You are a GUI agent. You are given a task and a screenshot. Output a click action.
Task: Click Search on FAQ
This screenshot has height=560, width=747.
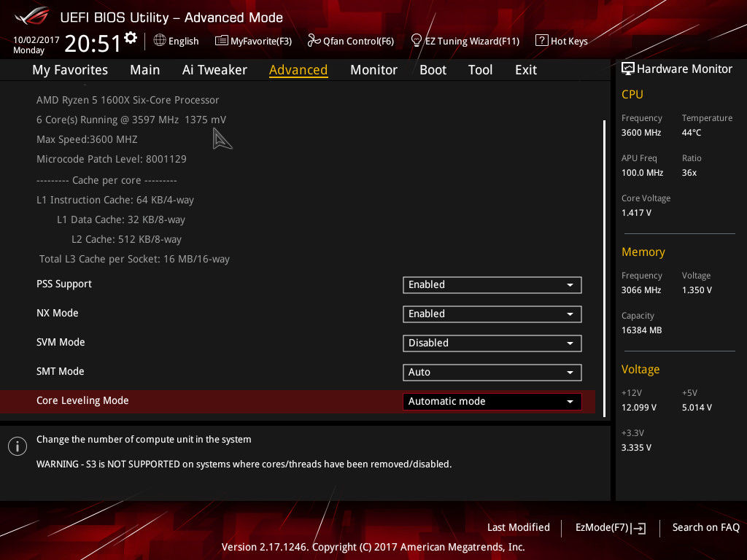point(705,527)
